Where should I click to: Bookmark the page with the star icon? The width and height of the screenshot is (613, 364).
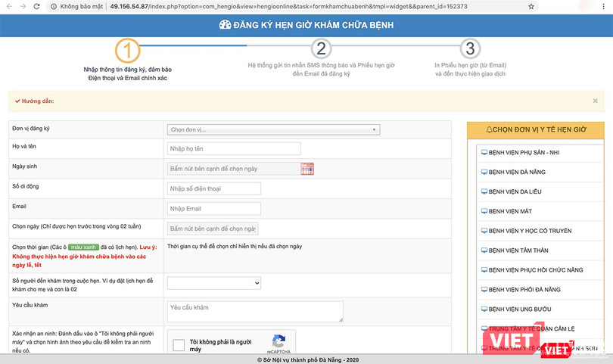[531, 6]
